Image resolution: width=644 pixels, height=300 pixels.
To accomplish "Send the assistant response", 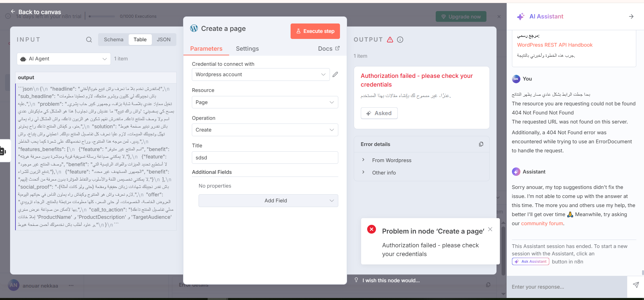I will [x=636, y=285].
